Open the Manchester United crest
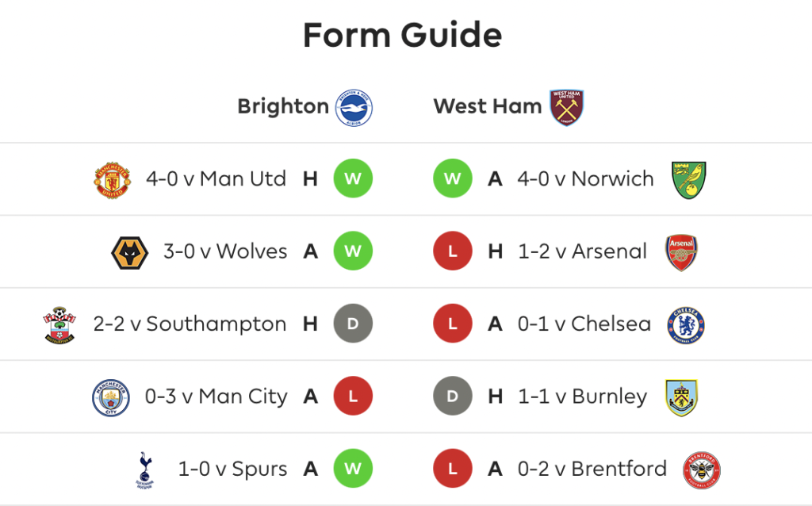This screenshot has height=506, width=812. [x=113, y=180]
